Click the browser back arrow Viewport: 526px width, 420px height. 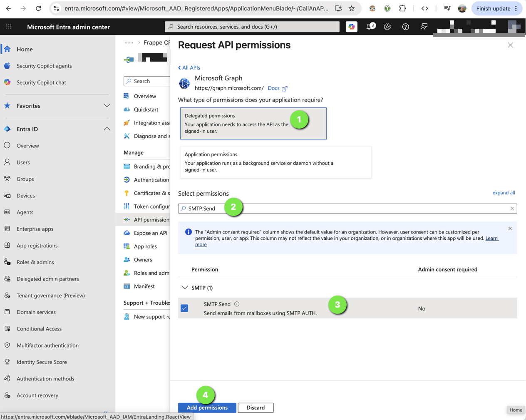(x=9, y=8)
